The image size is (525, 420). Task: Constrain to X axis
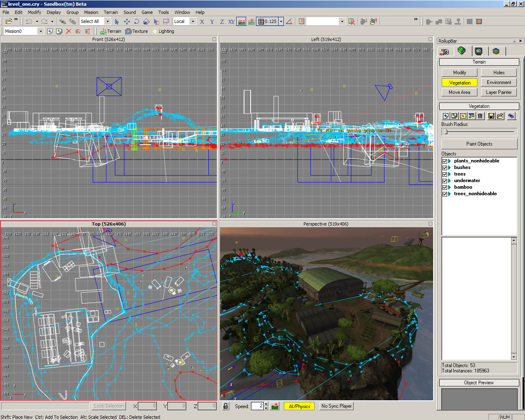[x=202, y=21]
